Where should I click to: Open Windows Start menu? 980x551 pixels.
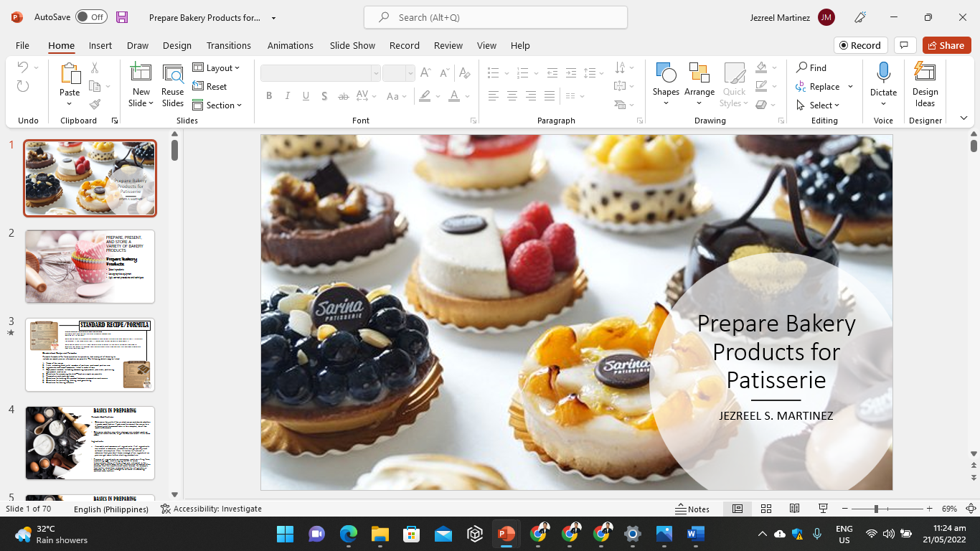pos(285,534)
